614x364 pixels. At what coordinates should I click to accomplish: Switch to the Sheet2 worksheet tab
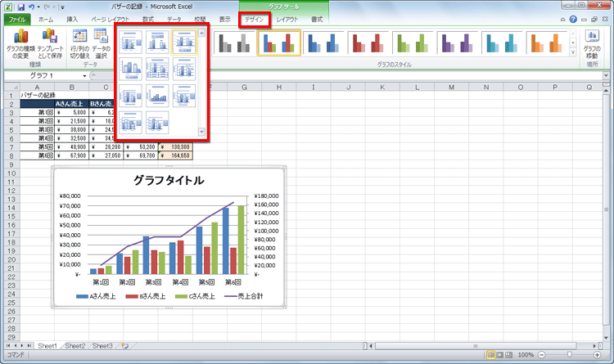75,346
